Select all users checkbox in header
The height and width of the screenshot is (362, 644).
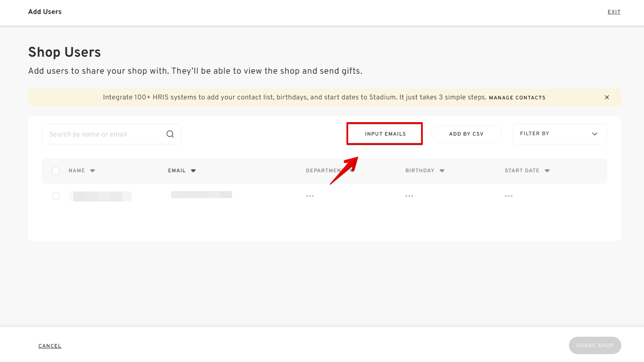point(56,171)
